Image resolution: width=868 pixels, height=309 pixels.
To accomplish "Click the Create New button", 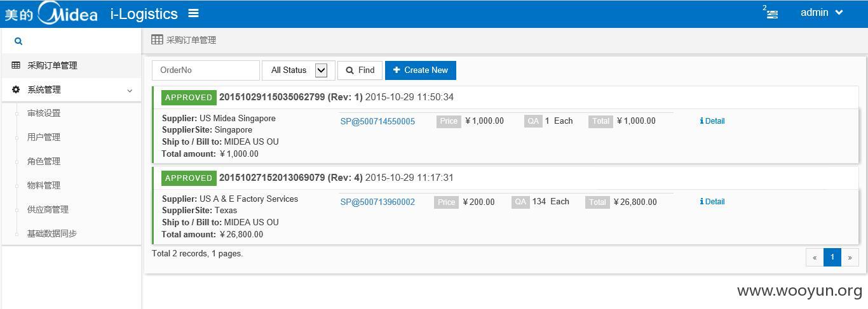I will 421,70.
